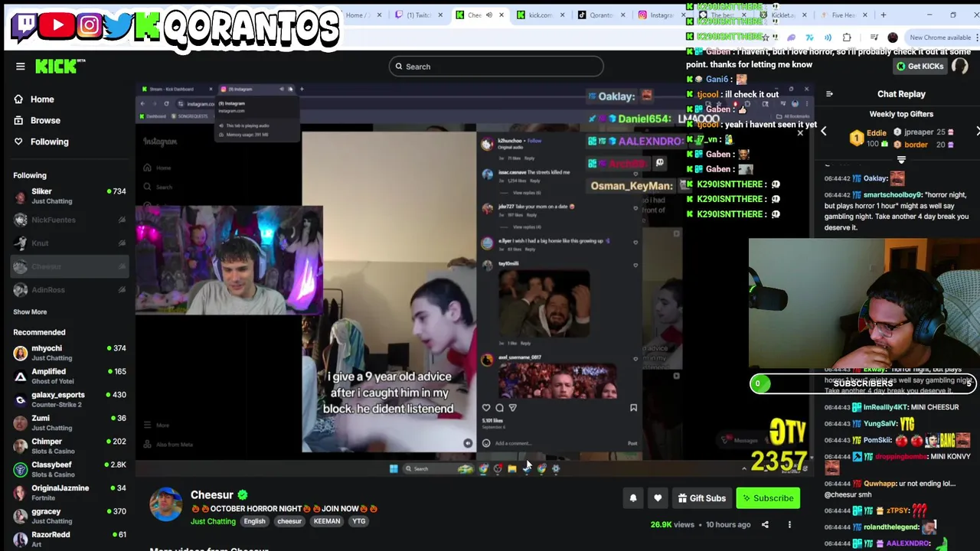
Task: Open Cheesur channel avatar
Action: click(x=165, y=504)
